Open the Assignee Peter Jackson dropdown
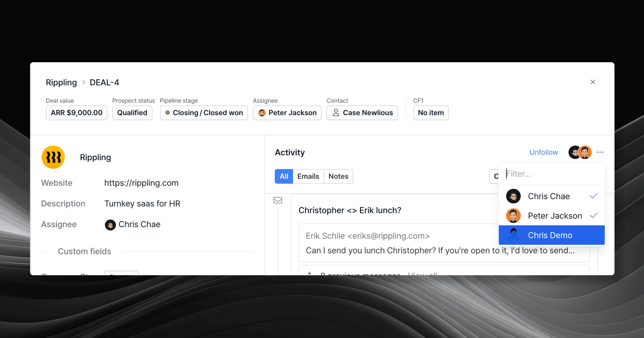Screen dimensions: 644x338 tap(287, 113)
